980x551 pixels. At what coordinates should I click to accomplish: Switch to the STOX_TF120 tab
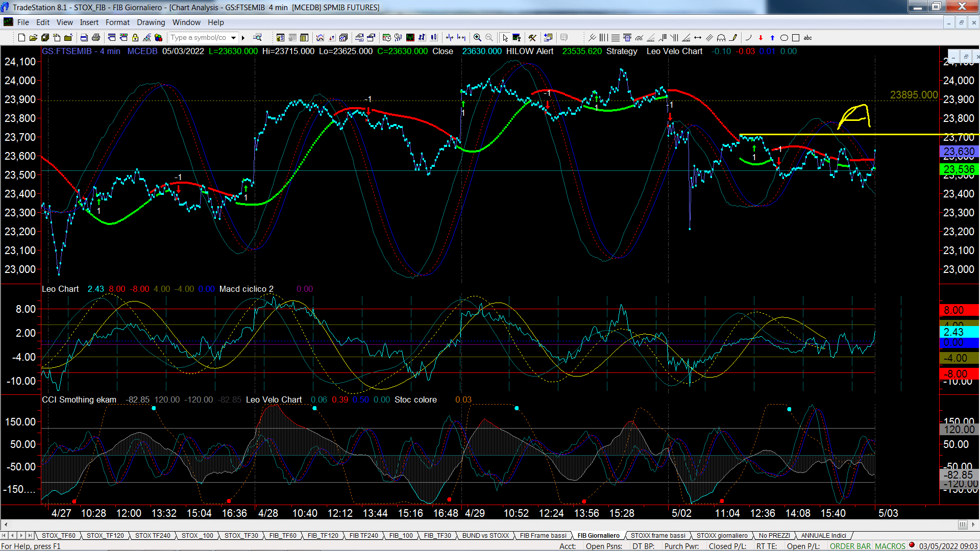coord(105,536)
